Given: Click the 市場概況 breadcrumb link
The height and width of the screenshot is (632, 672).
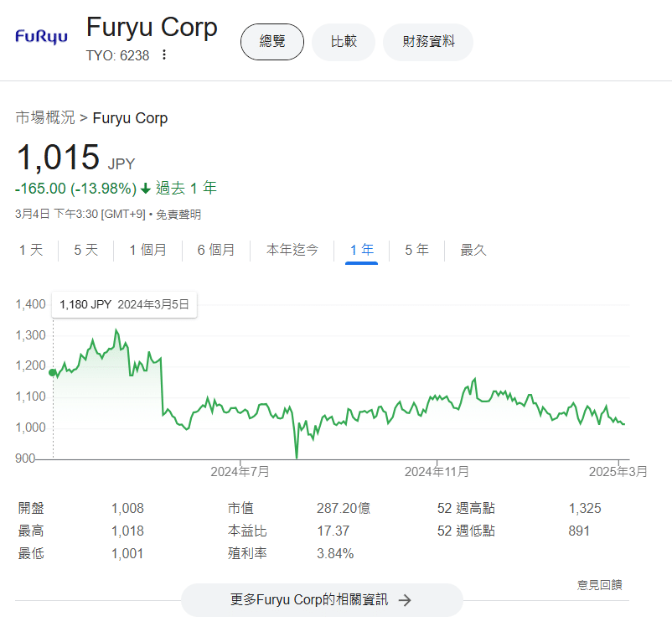Looking at the screenshot, I should pos(45,118).
